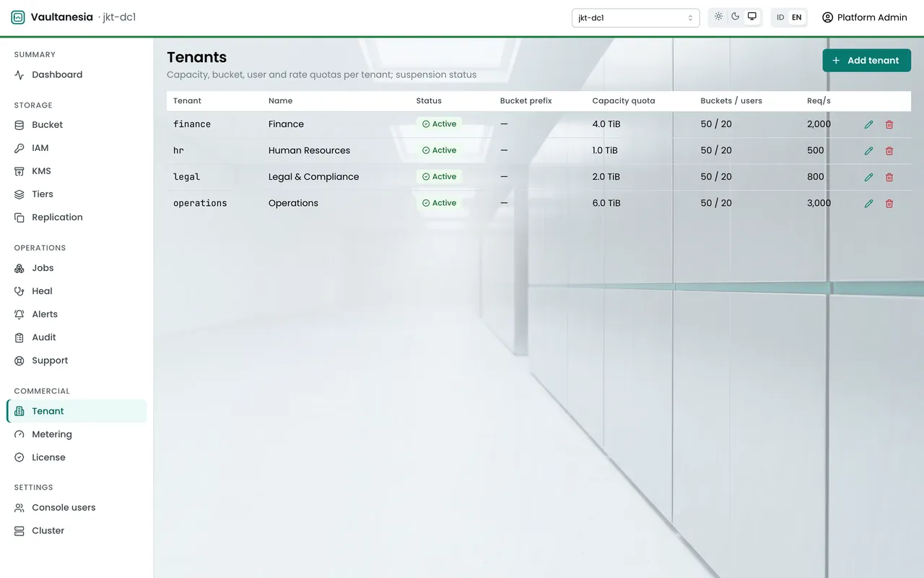The width and height of the screenshot is (924, 578).
Task: Click the edit pencil for hr tenant
Action: [x=868, y=151]
